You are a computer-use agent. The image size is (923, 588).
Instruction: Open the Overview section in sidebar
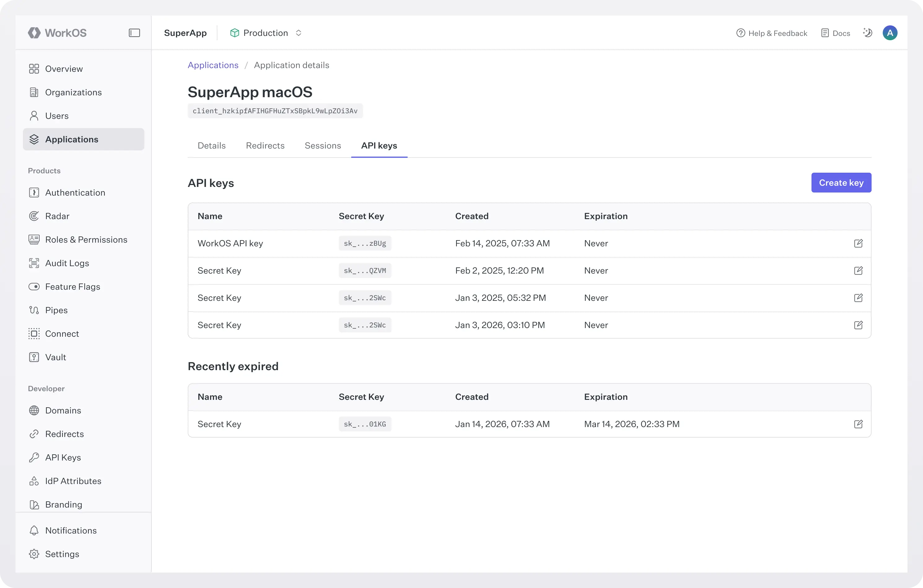tap(64, 69)
